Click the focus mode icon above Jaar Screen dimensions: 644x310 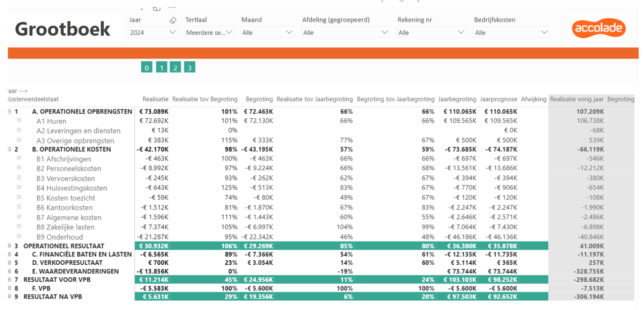[156, 8]
